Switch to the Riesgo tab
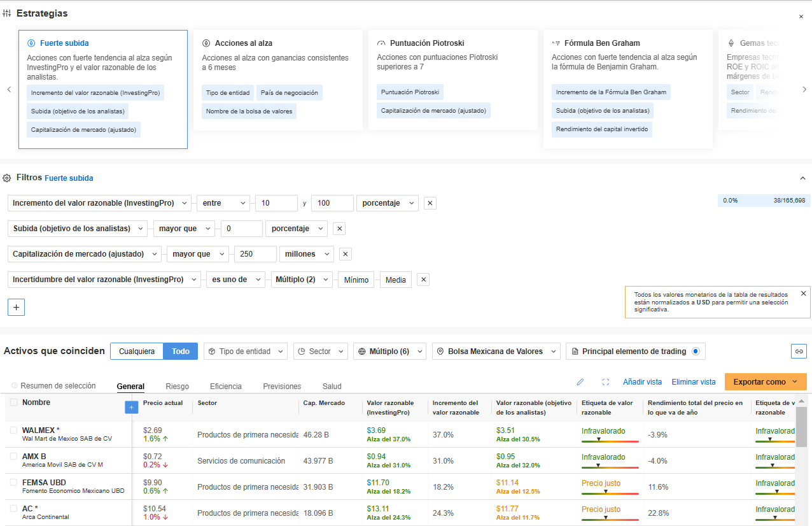 click(177, 387)
